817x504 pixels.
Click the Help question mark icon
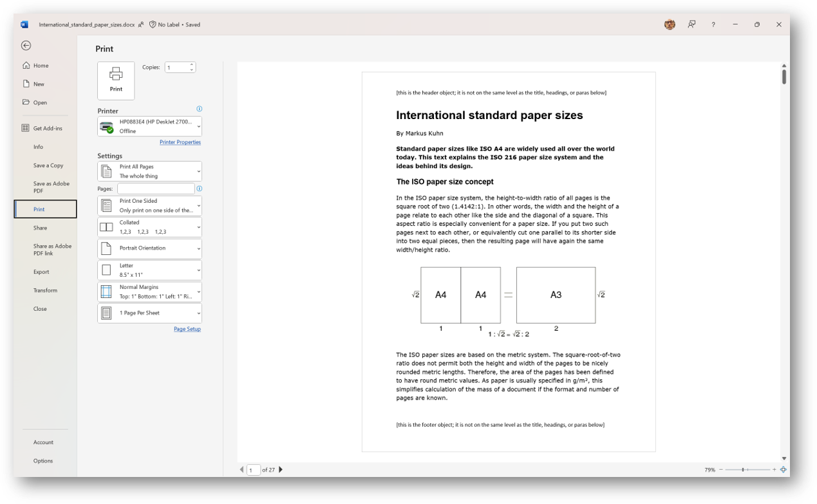click(x=713, y=24)
